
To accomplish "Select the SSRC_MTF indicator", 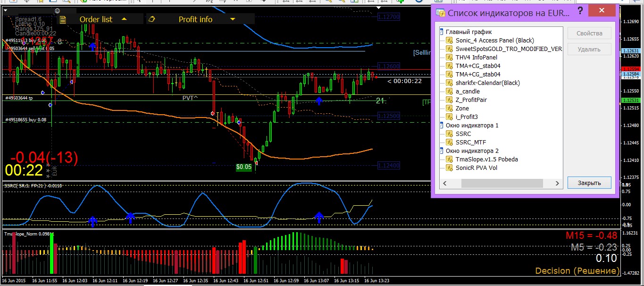I will point(470,143).
